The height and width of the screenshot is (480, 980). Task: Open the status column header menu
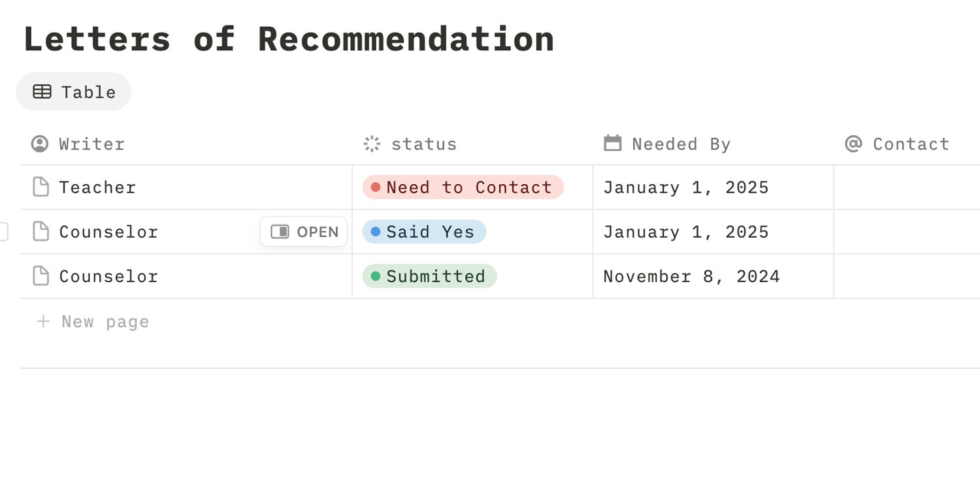coord(423,144)
